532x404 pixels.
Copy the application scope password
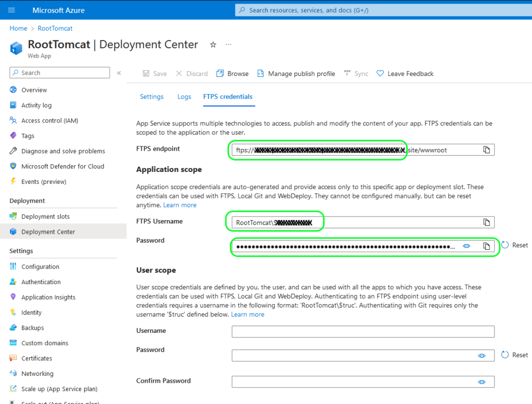coord(486,246)
